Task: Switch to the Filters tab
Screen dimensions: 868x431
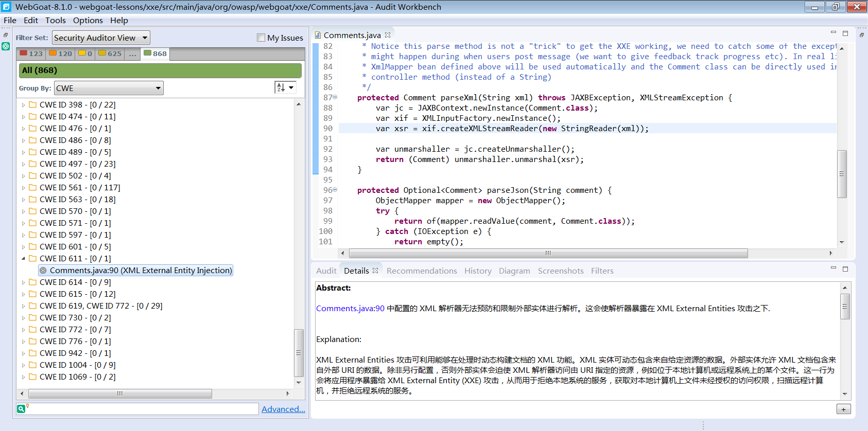Action: click(x=602, y=271)
